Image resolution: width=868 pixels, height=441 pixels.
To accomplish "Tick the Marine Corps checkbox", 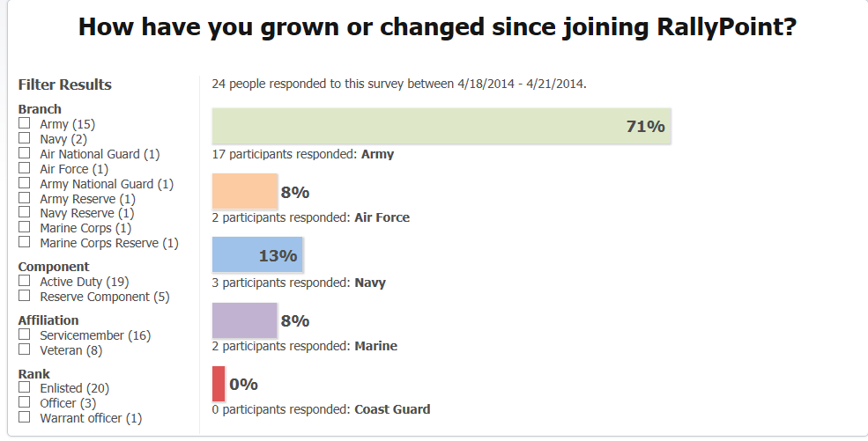I will tap(25, 227).
